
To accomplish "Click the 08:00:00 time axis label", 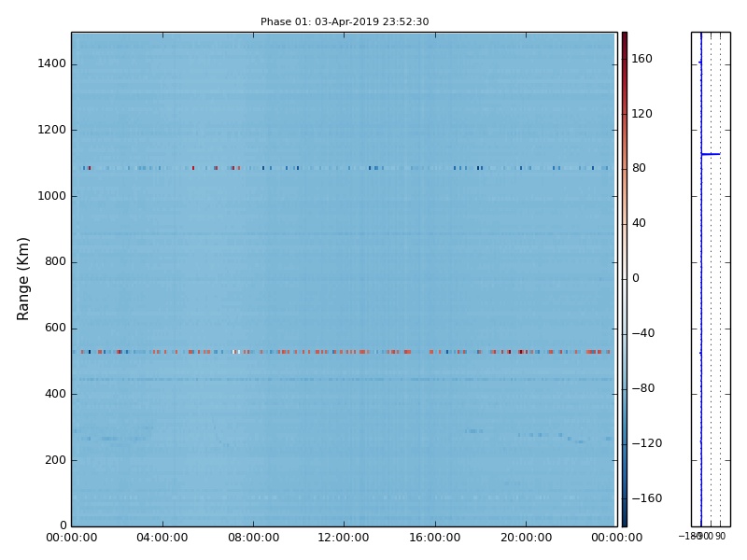I will 253,538.
